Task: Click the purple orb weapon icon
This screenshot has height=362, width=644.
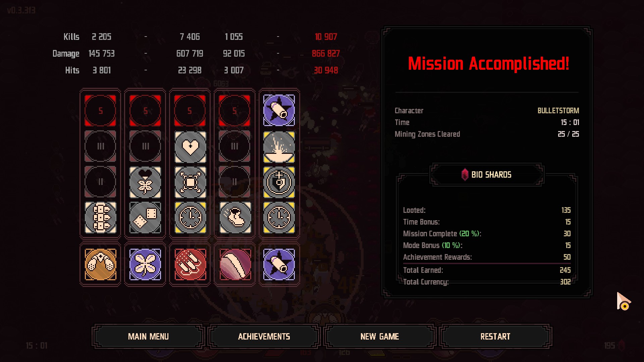Action: pyautogui.click(x=235, y=264)
